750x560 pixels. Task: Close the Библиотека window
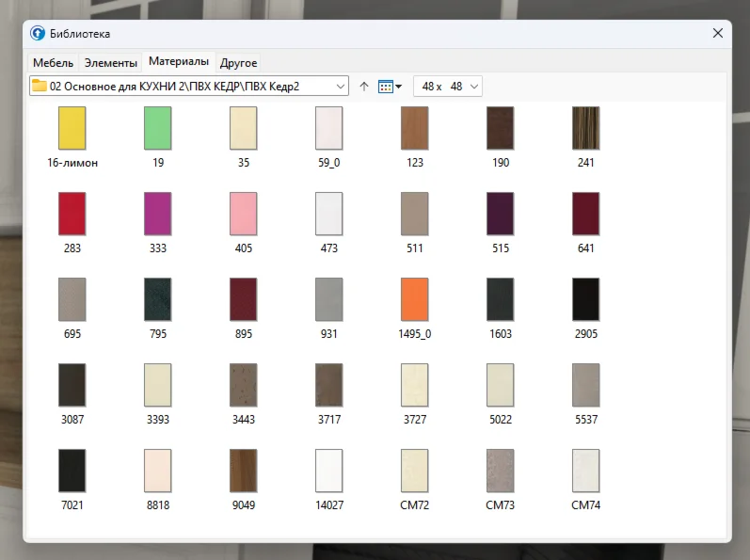tap(718, 34)
